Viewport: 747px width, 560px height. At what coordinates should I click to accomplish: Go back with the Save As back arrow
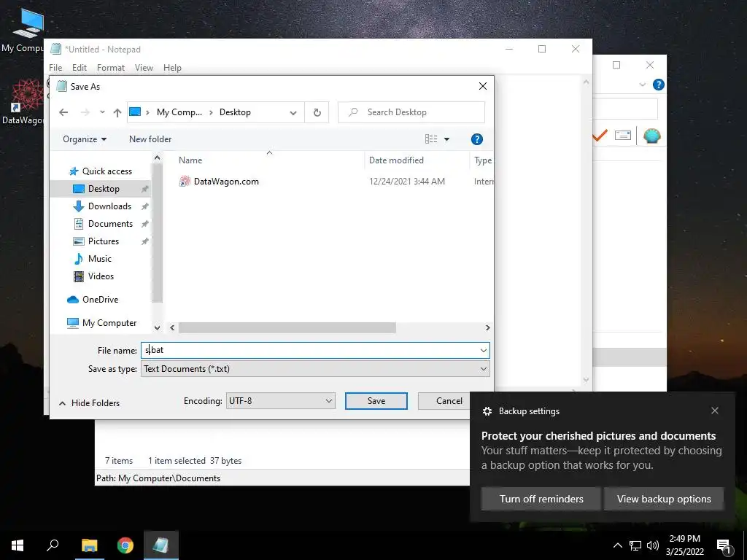tap(63, 112)
